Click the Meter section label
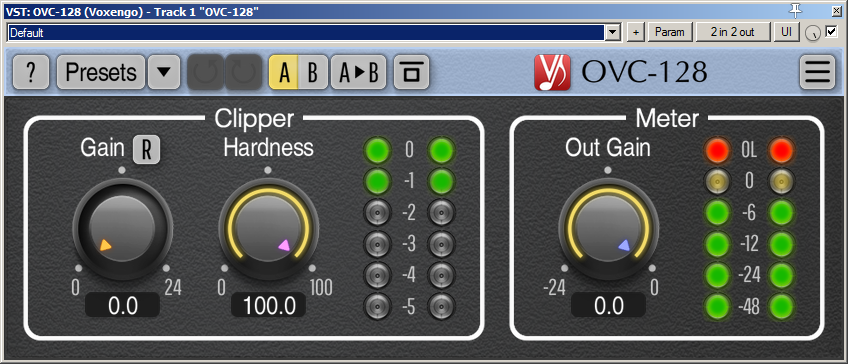 tap(667, 118)
